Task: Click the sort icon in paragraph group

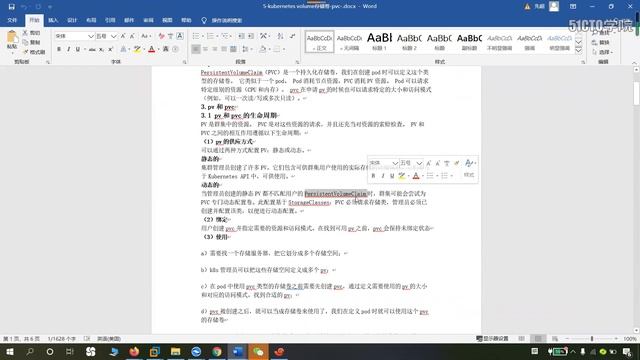Action: [280, 36]
